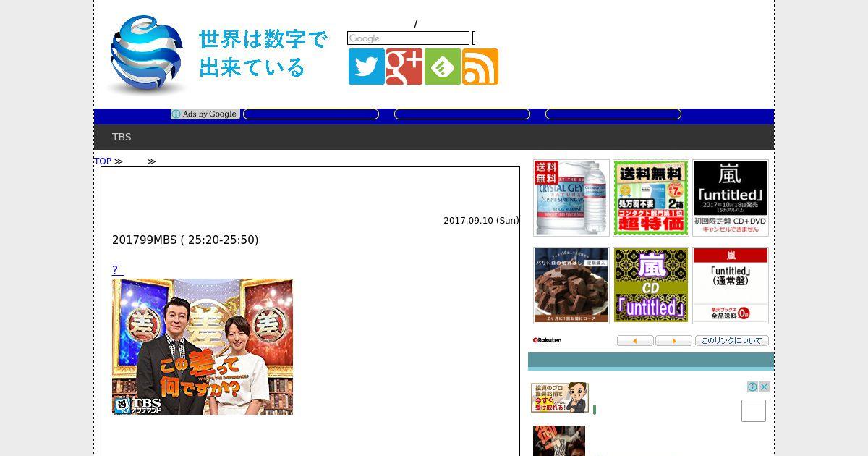
Task: Click the 世界は数字で出来ている site title
Action: (x=263, y=53)
